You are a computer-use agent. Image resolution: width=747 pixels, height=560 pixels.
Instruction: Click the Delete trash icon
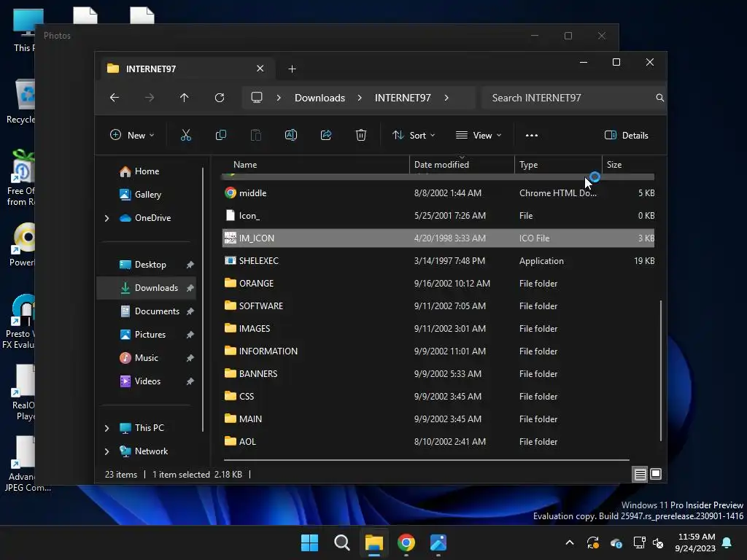coord(361,135)
